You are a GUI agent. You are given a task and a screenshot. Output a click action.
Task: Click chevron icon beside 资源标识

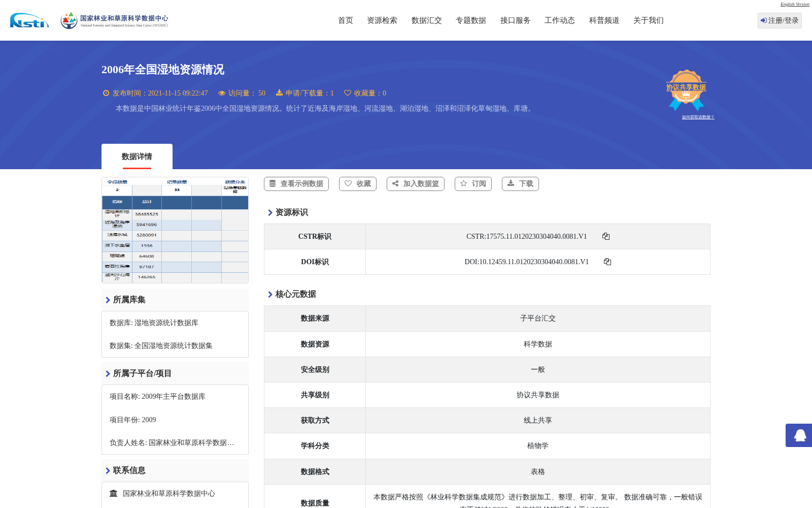click(x=270, y=213)
